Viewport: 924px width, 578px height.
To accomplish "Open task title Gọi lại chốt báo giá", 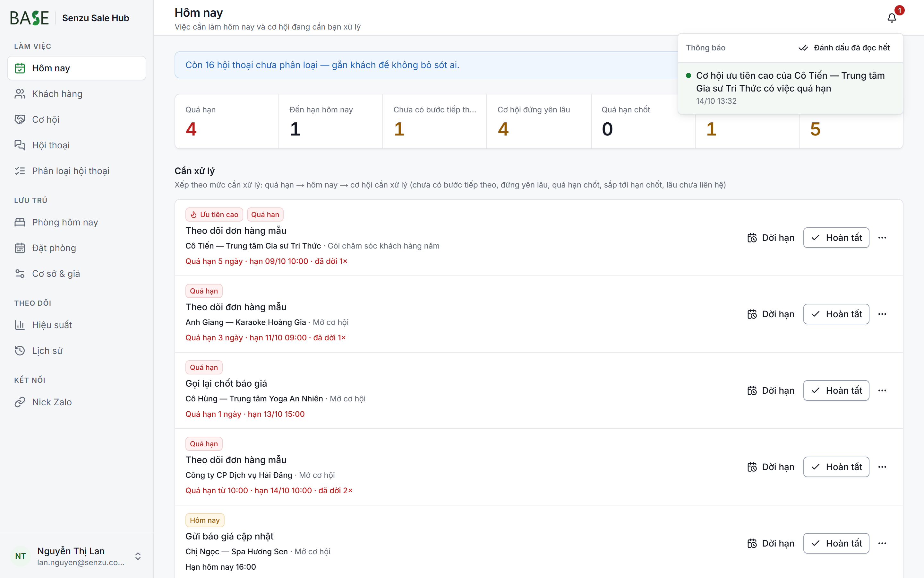I will (226, 383).
